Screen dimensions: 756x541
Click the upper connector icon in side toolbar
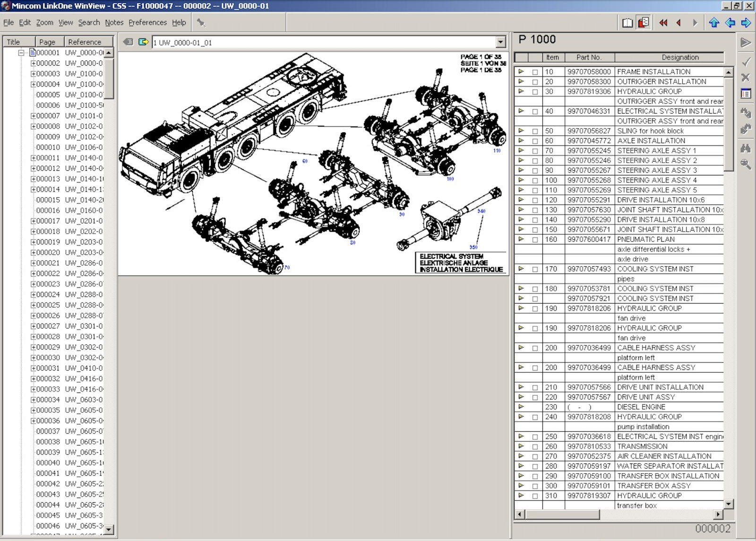click(746, 113)
